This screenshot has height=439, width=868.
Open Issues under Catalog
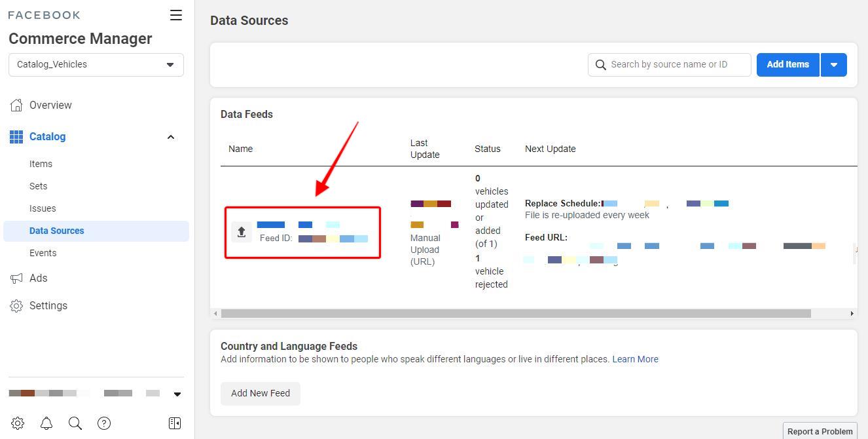(43, 208)
